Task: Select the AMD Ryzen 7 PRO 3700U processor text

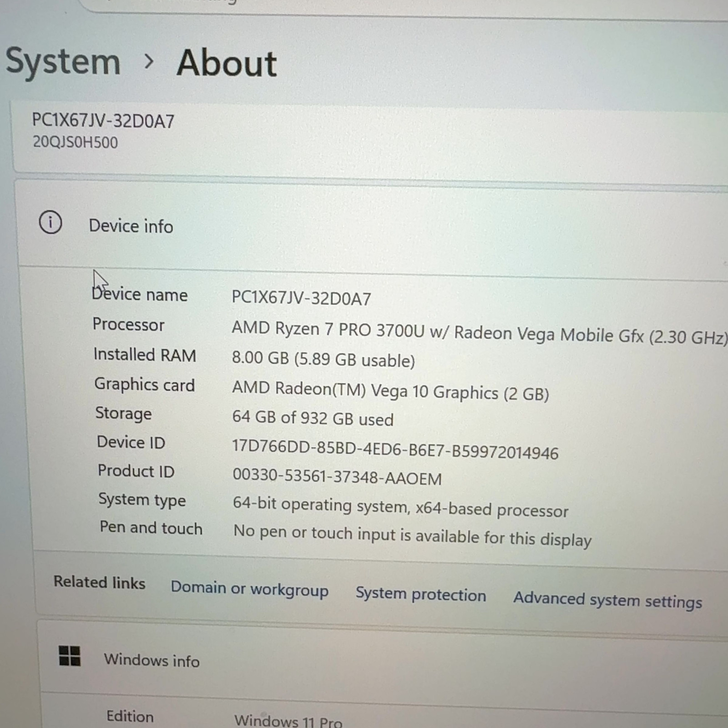Action: pyautogui.click(x=480, y=333)
